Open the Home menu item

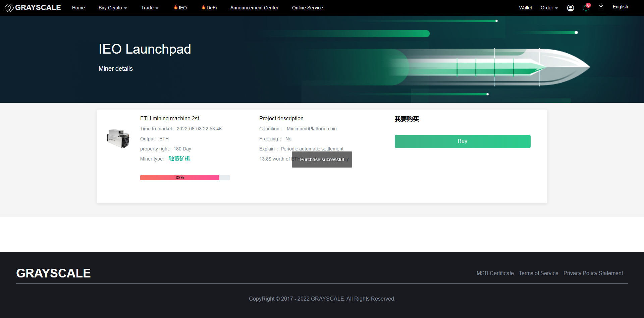(78, 8)
